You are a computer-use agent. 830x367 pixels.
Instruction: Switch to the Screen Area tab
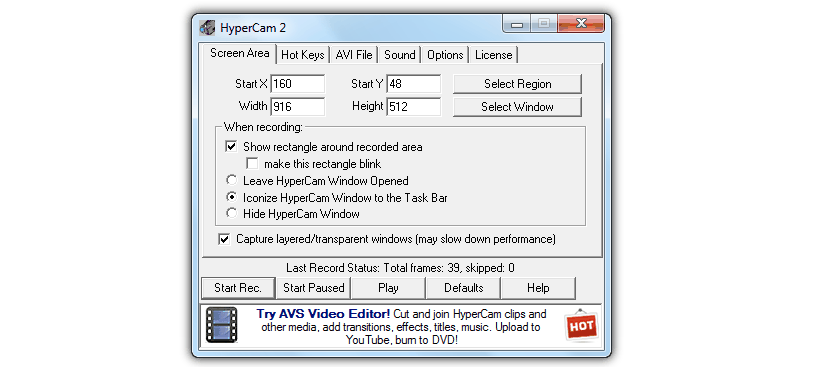pyautogui.click(x=239, y=53)
